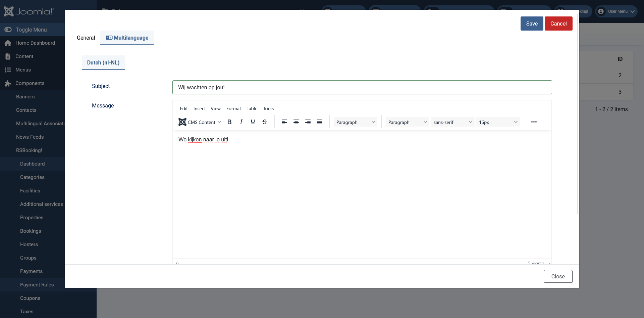Open the Insert menu

(199, 108)
